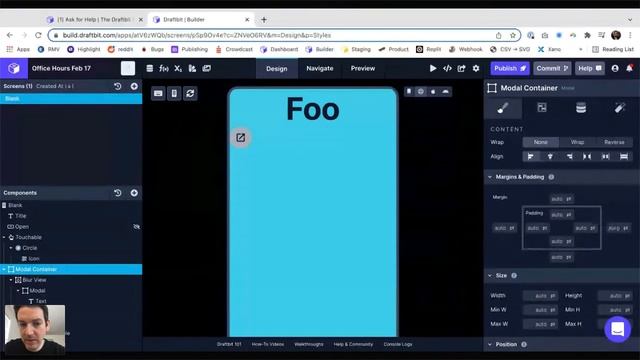Select the Blank screen row
640x360 pixels.
[71, 98]
